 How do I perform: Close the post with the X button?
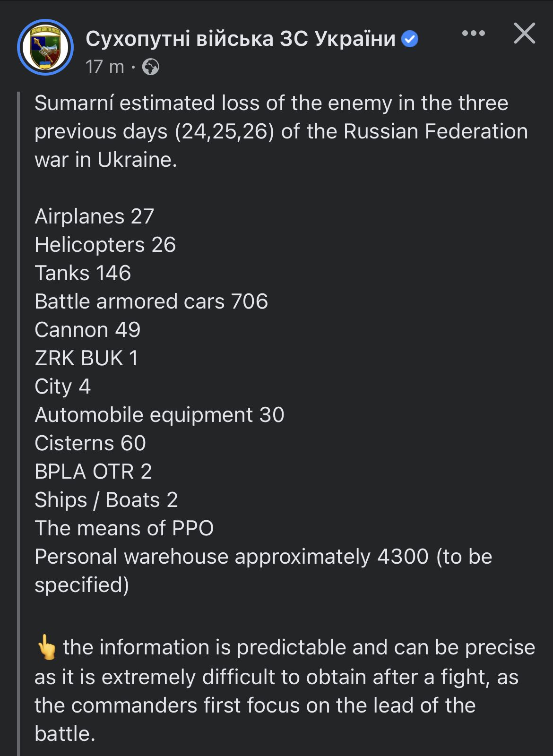pos(524,34)
